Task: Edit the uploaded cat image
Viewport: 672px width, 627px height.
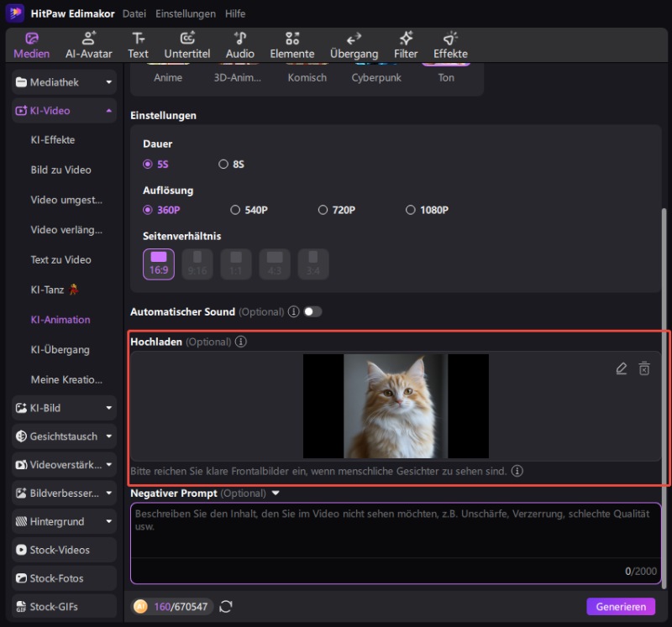Action: [x=622, y=368]
